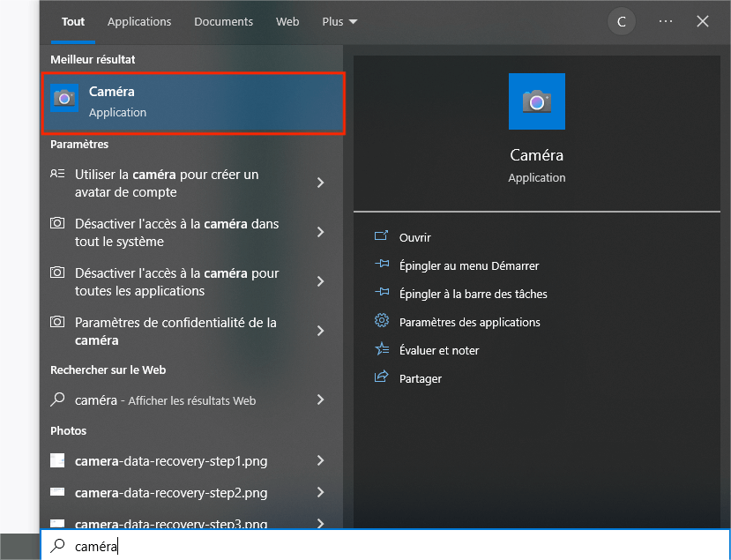Switch to the Documents tab

(x=223, y=21)
